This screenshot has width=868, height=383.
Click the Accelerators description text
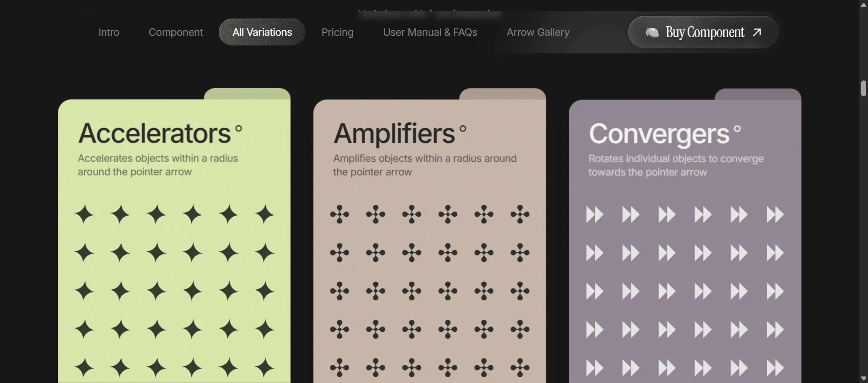158,165
